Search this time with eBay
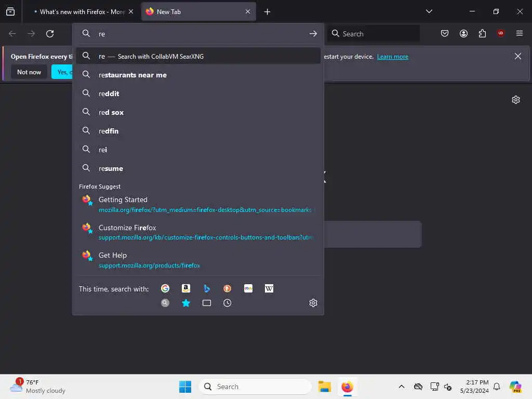The height and width of the screenshot is (399, 532). (x=248, y=288)
